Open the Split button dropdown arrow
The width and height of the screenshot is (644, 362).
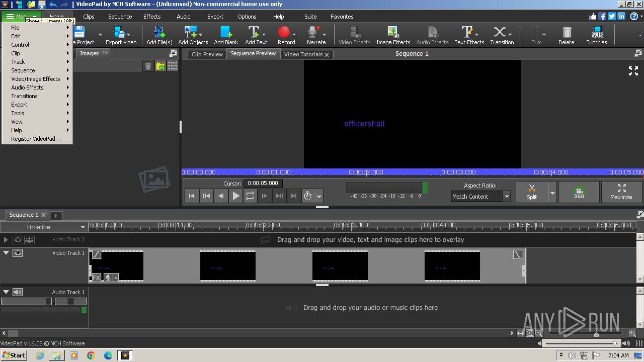(552, 193)
